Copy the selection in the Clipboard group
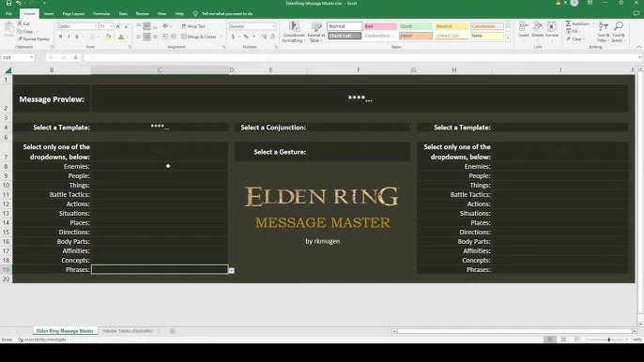This screenshot has width=644, height=362. pos(25,31)
